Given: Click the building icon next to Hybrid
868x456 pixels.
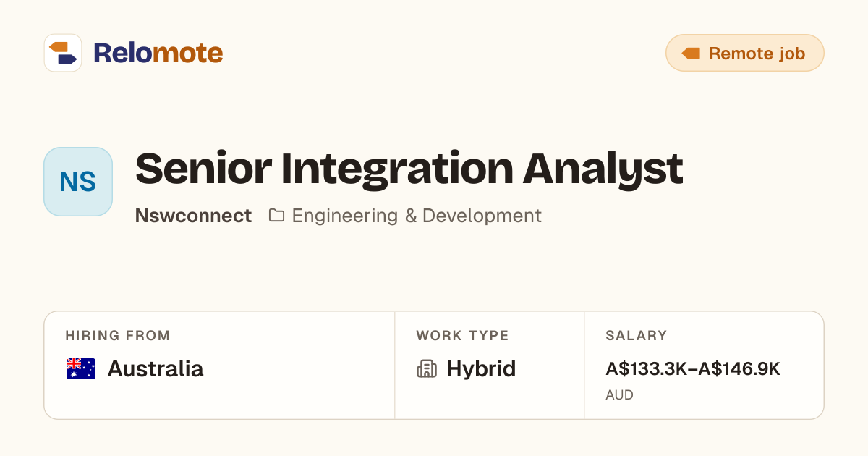Looking at the screenshot, I should point(427,369).
